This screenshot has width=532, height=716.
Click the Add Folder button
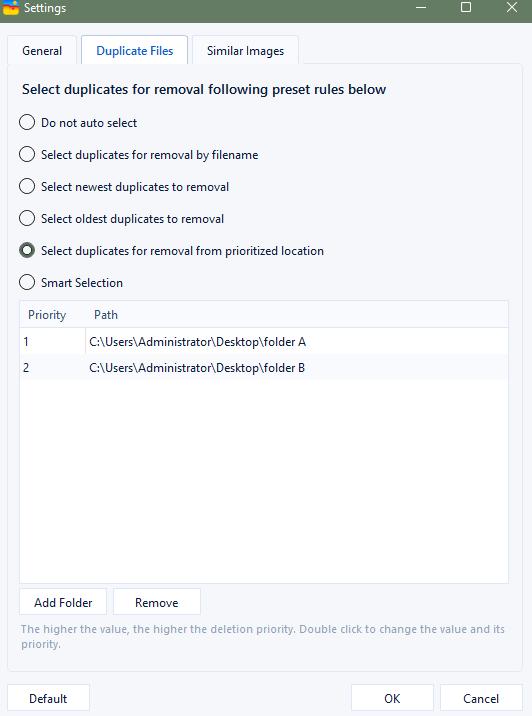coord(63,602)
